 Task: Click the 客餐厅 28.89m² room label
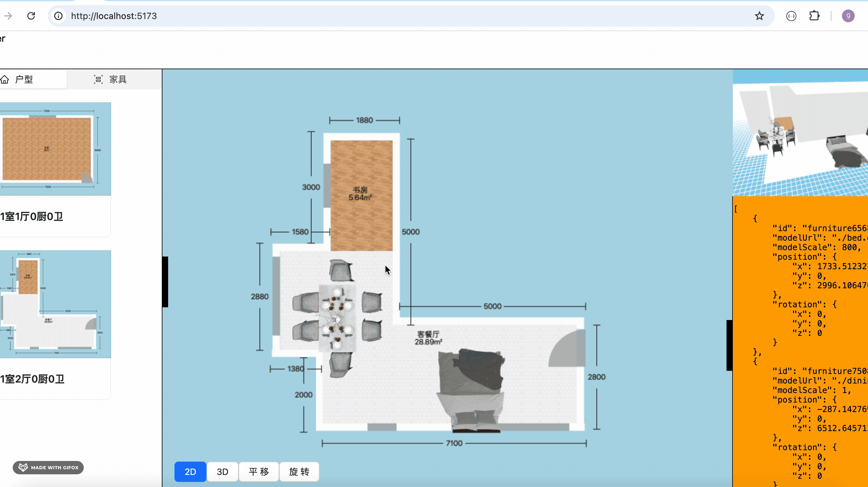tap(428, 338)
